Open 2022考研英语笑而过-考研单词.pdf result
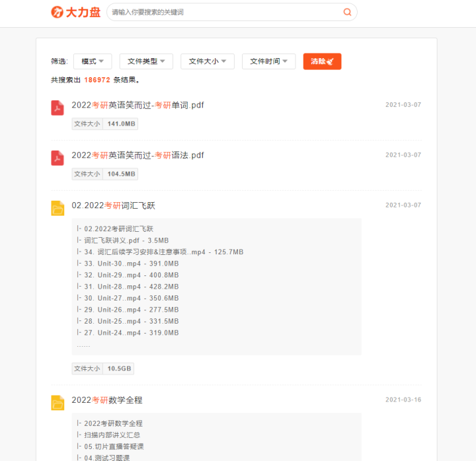 (138, 105)
